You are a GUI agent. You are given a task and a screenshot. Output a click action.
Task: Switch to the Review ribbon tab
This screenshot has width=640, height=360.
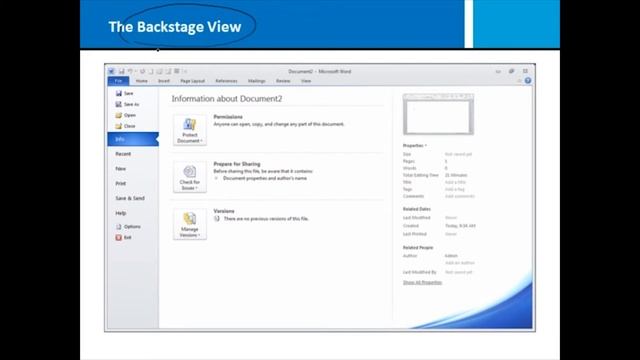pos(283,81)
